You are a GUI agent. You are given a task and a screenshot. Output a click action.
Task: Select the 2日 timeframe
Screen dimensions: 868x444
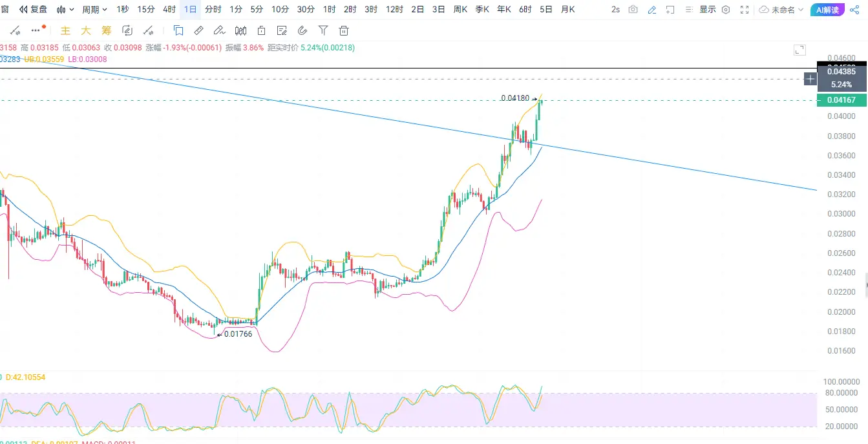click(x=418, y=10)
